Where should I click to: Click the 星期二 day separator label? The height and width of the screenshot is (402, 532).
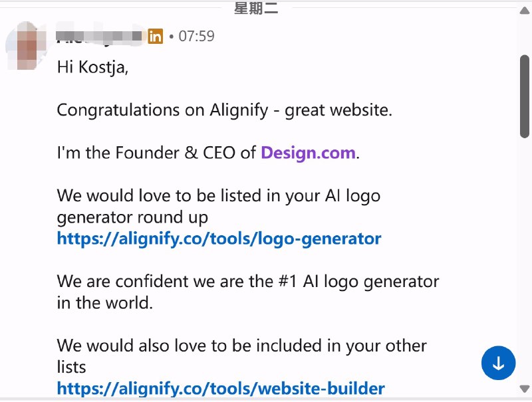click(256, 9)
